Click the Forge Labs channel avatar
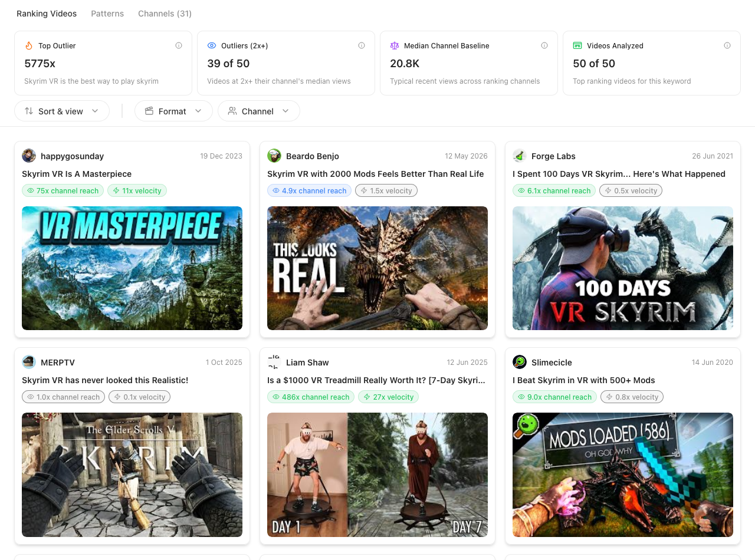The height and width of the screenshot is (560, 755). [520, 156]
